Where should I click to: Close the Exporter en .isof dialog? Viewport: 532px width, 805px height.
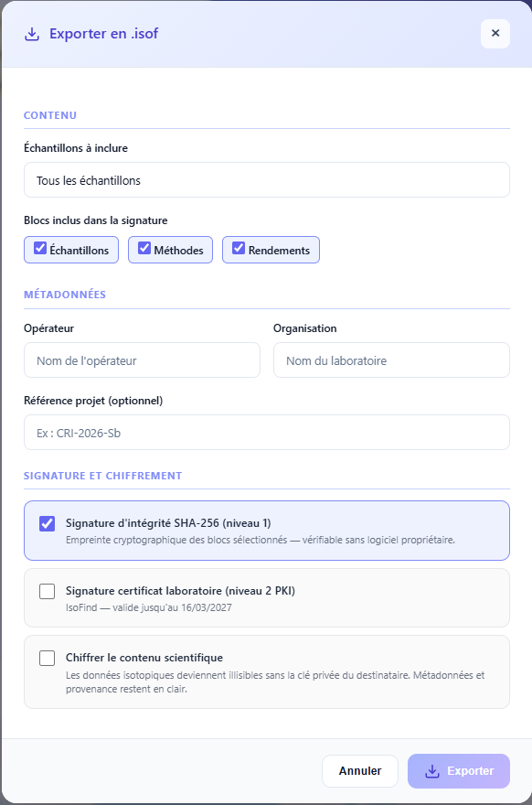coord(495,33)
